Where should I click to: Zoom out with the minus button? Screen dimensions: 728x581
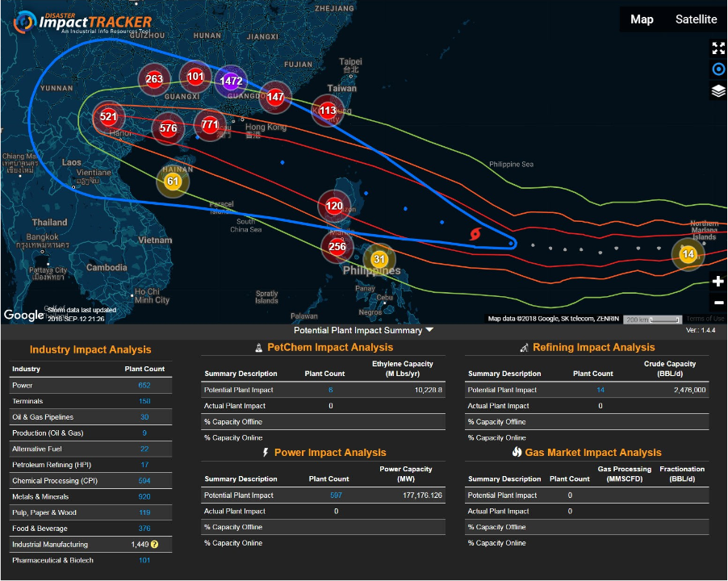(x=718, y=303)
